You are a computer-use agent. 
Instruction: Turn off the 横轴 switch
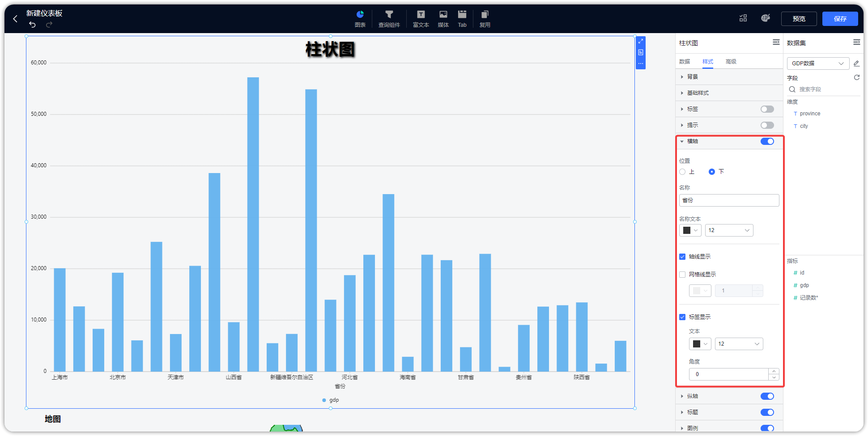point(767,141)
